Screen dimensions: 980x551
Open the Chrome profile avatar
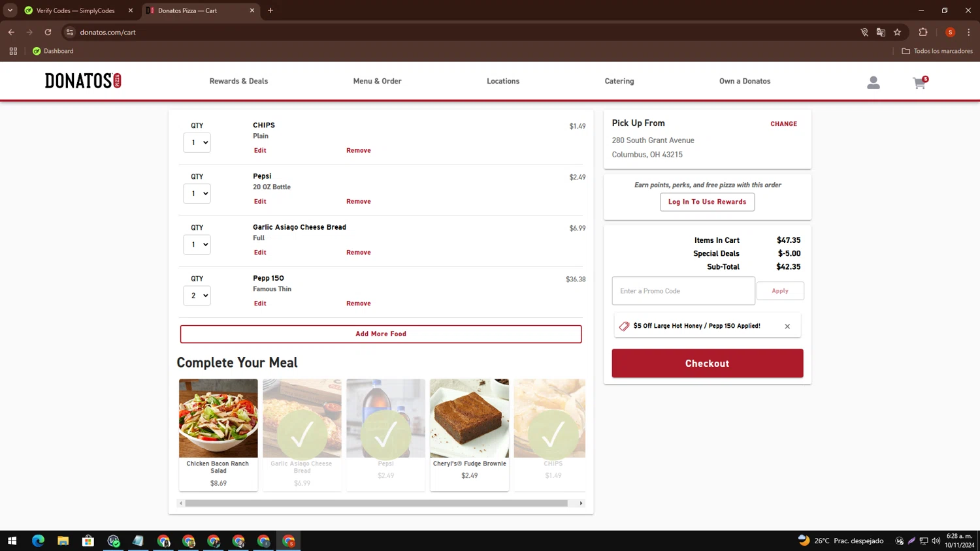[x=951, y=32]
